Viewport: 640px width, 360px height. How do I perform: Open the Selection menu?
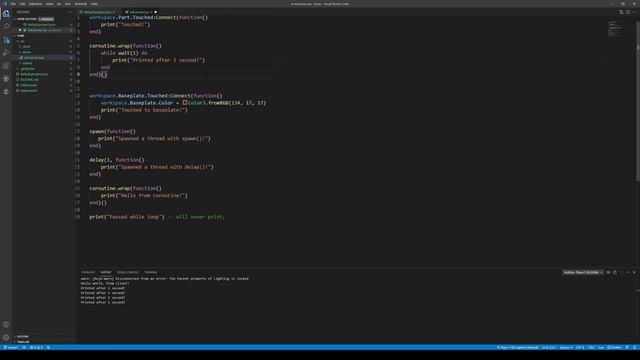click(x=36, y=4)
